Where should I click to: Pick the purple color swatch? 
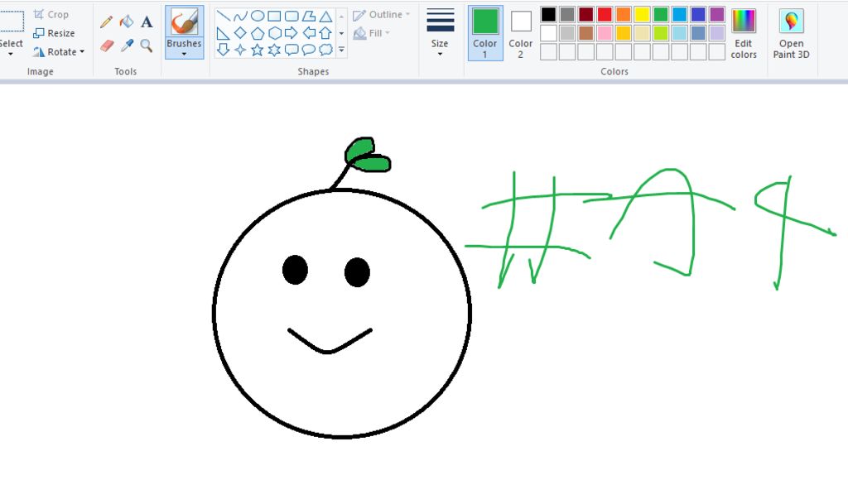tap(716, 14)
